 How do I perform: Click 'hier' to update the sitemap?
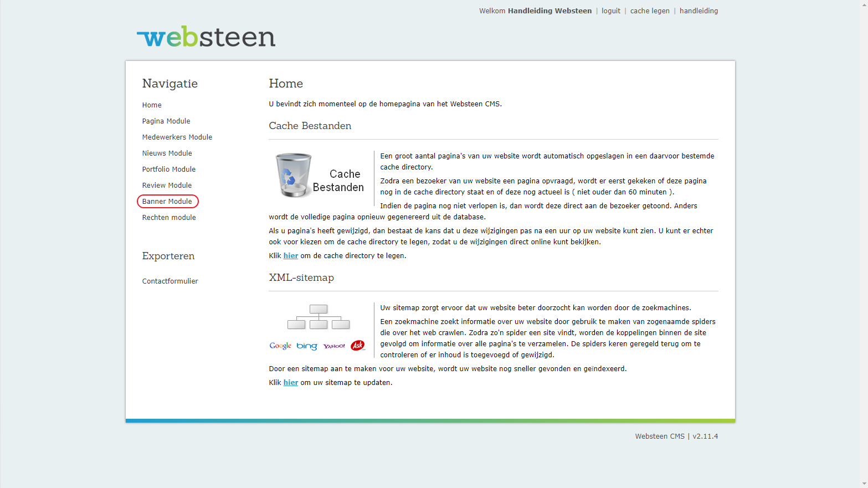[x=291, y=383]
